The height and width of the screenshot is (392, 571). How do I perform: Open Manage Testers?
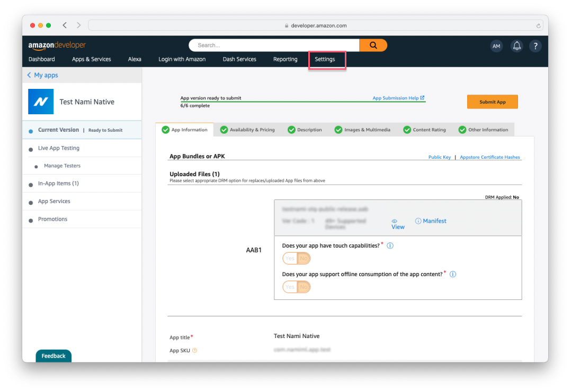[x=63, y=166]
